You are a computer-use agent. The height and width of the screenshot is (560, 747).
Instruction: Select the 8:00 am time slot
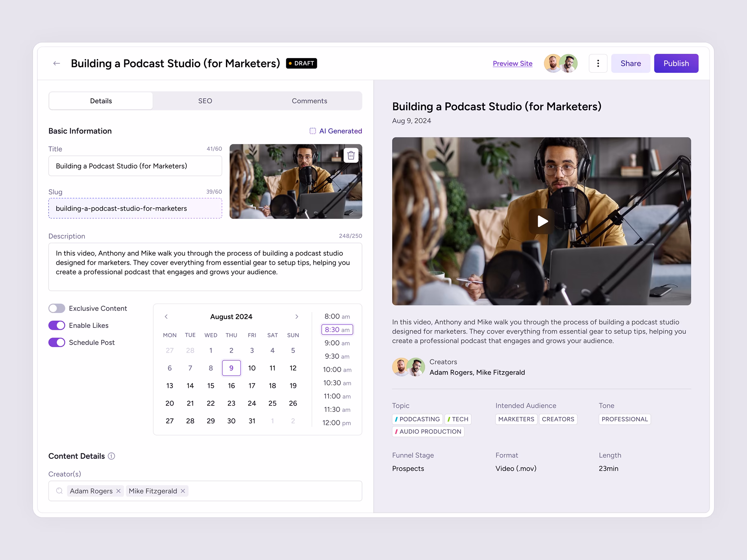(x=337, y=317)
